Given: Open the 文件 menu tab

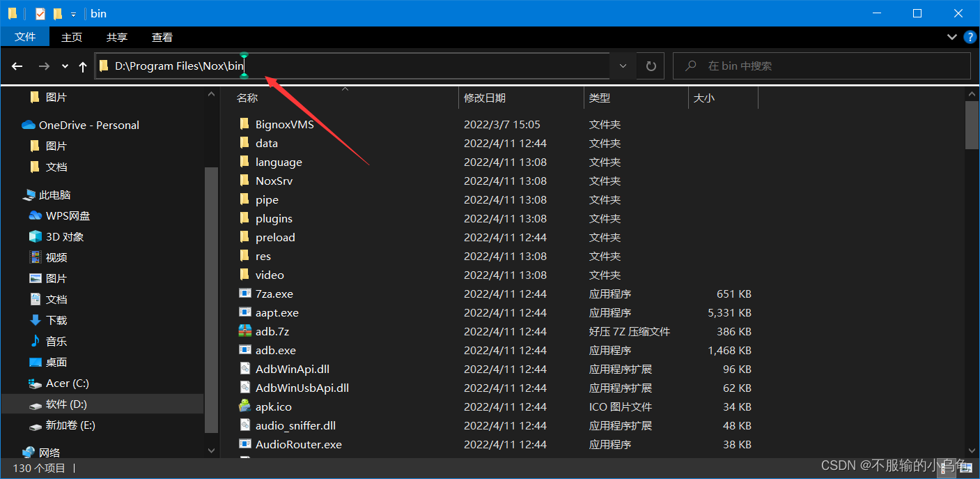Looking at the screenshot, I should click(x=25, y=37).
